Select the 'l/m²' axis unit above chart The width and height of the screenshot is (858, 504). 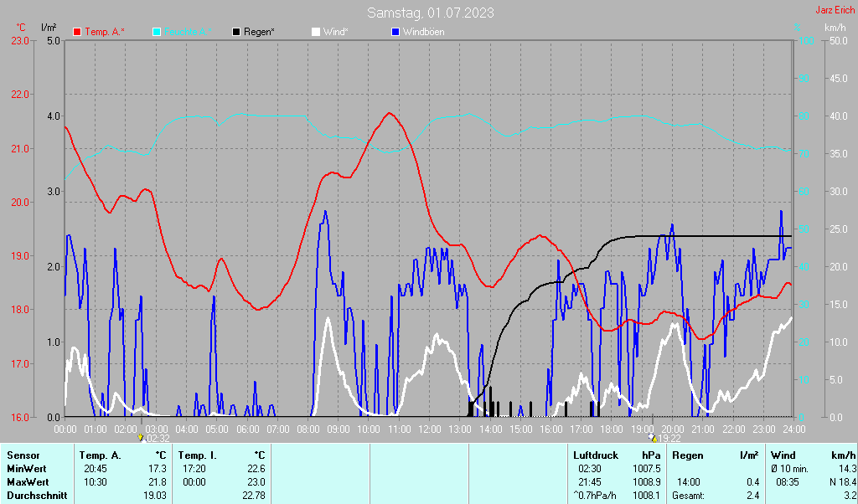tap(49, 27)
